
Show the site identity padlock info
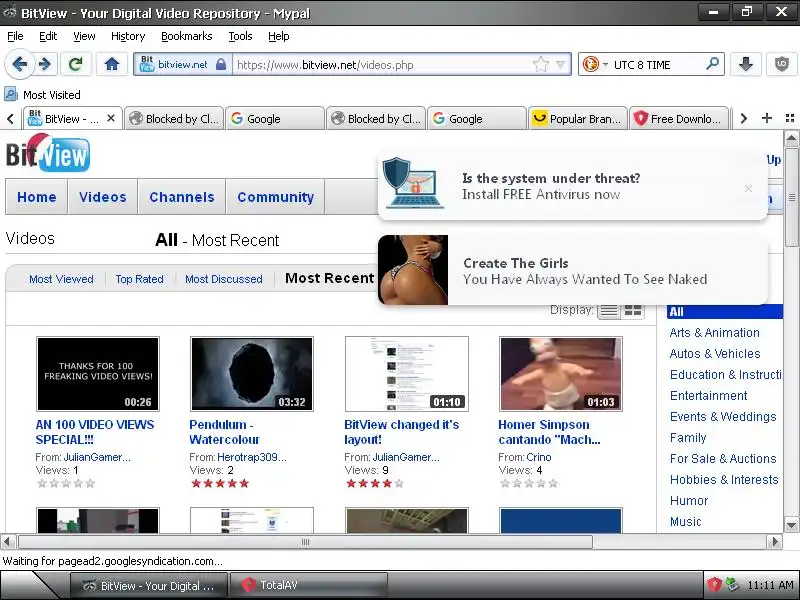(220, 64)
